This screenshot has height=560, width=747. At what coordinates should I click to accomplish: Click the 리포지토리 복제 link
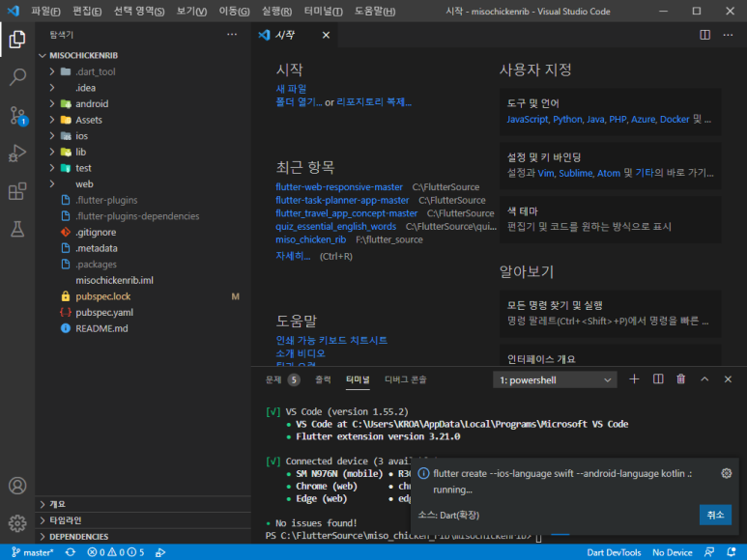(x=374, y=101)
